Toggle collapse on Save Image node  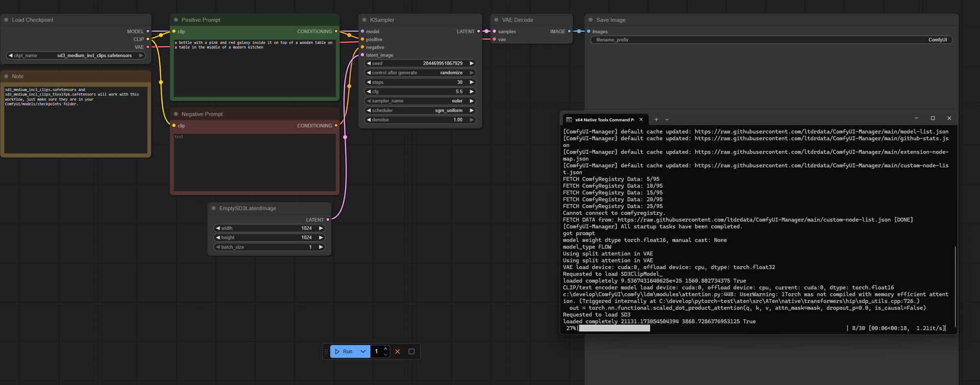pyautogui.click(x=591, y=20)
